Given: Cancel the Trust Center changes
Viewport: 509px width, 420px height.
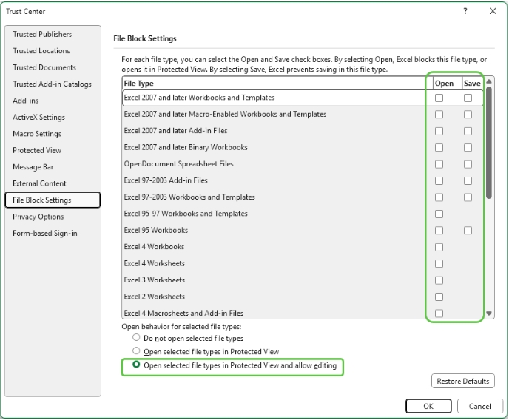Looking at the screenshot, I should (480, 406).
